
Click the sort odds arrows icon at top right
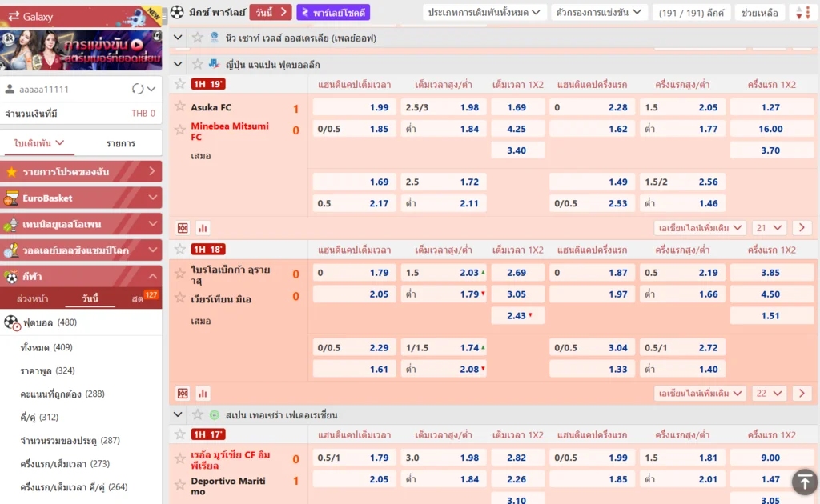point(806,11)
